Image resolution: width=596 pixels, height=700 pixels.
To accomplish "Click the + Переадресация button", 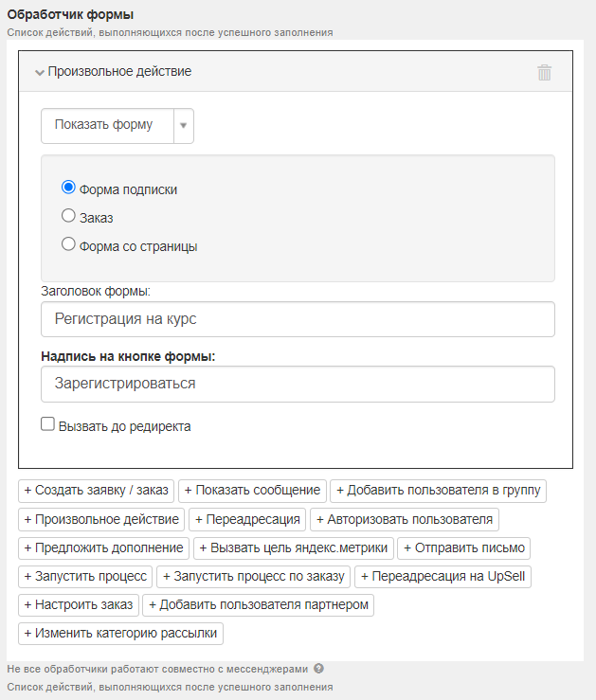I will coord(247,520).
